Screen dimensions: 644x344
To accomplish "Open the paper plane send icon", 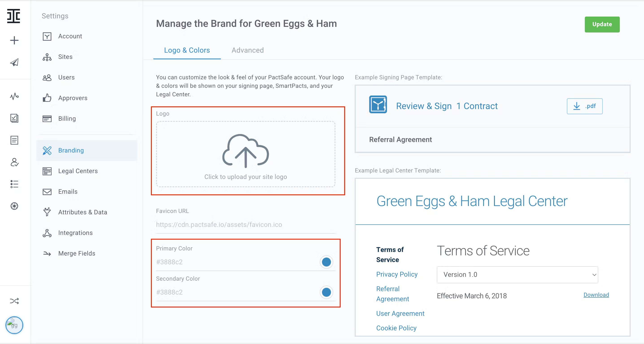I will pyautogui.click(x=14, y=62).
